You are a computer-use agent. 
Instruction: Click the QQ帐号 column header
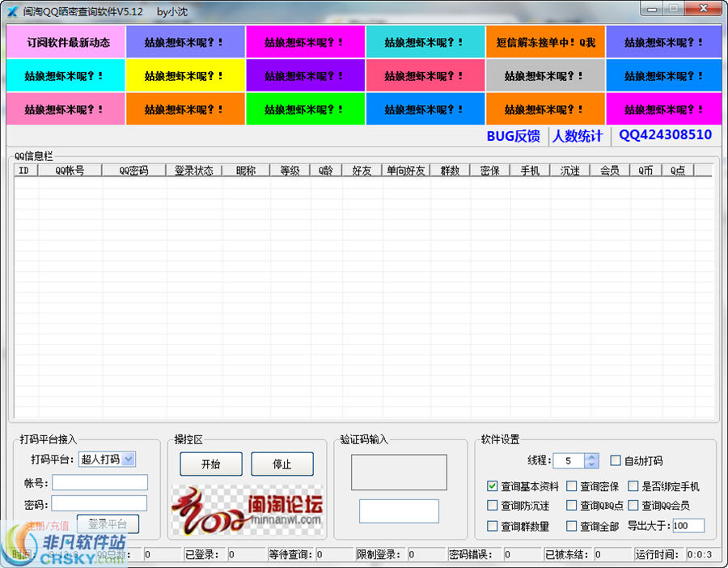coord(70,171)
